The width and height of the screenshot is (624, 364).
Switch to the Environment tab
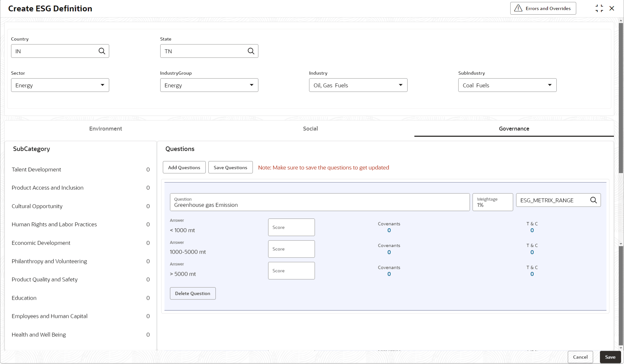[106, 129]
